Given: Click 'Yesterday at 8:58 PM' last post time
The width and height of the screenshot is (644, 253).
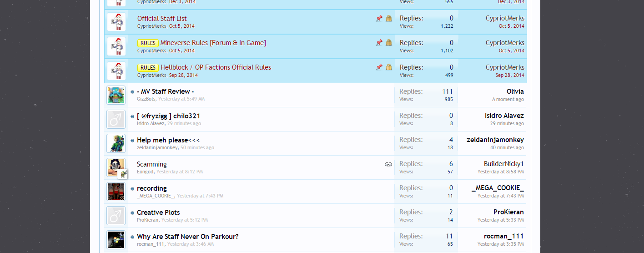Looking at the screenshot, I should [501, 172].
